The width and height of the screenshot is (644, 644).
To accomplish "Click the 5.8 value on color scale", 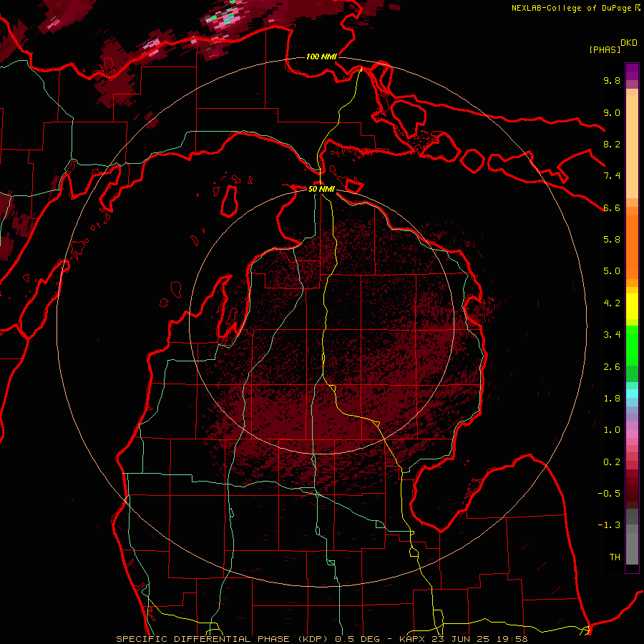I will pyautogui.click(x=612, y=240).
